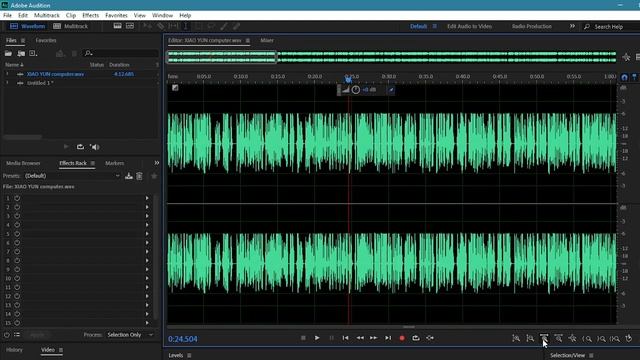Image resolution: width=640 pixels, height=360 pixels.
Task: Switch to the Media Browser tab
Action: [x=23, y=163]
